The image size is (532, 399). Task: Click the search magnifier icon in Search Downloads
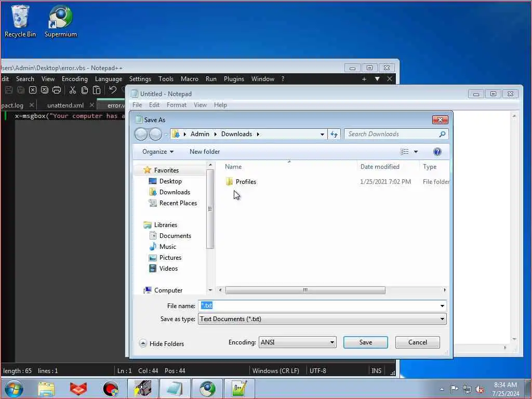tap(442, 135)
